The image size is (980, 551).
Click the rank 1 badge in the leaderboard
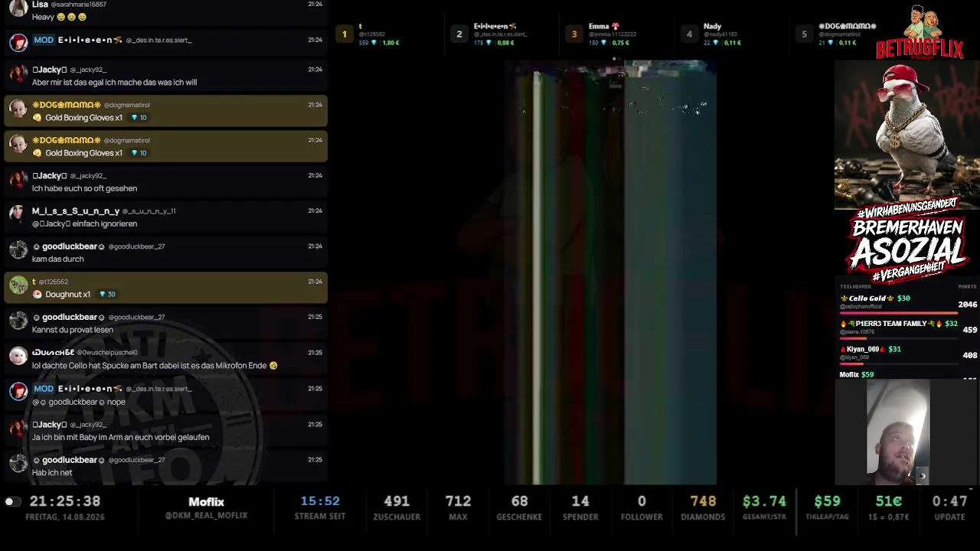point(345,34)
